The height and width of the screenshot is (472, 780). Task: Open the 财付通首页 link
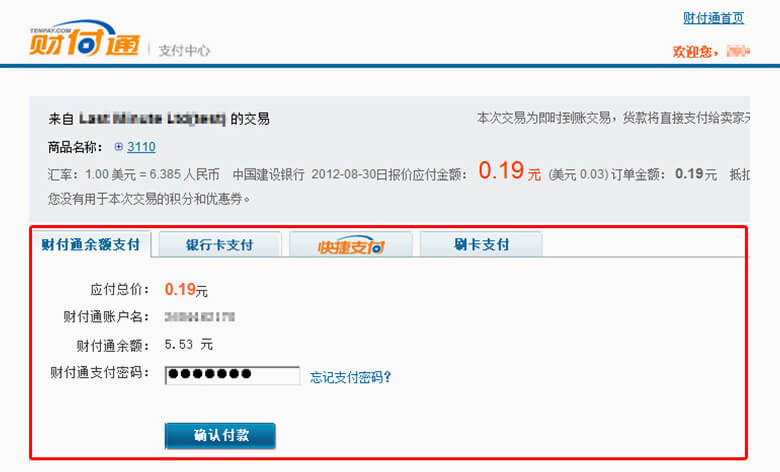tap(713, 18)
